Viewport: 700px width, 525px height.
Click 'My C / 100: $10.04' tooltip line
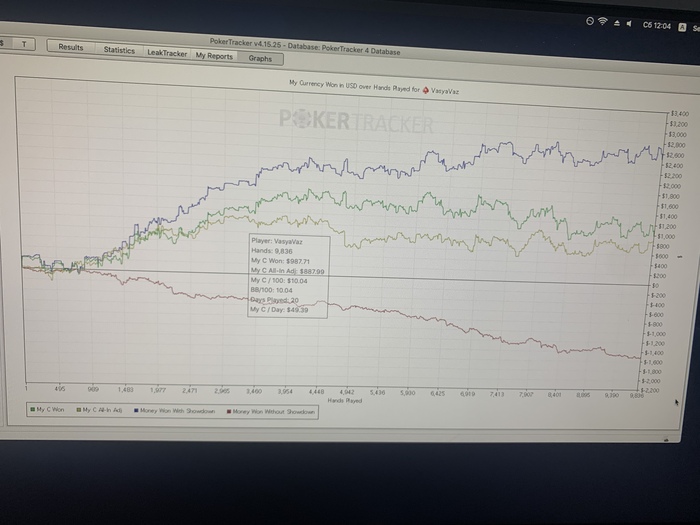pos(279,280)
